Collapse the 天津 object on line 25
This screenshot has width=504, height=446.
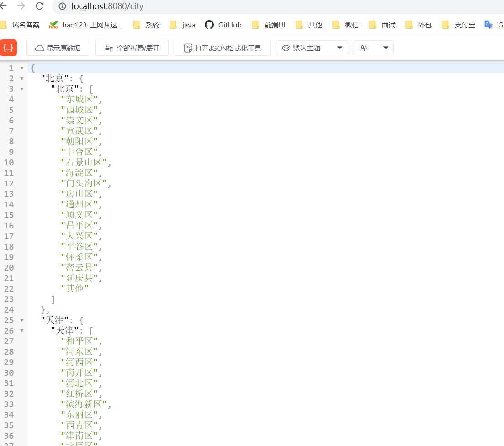(22, 320)
